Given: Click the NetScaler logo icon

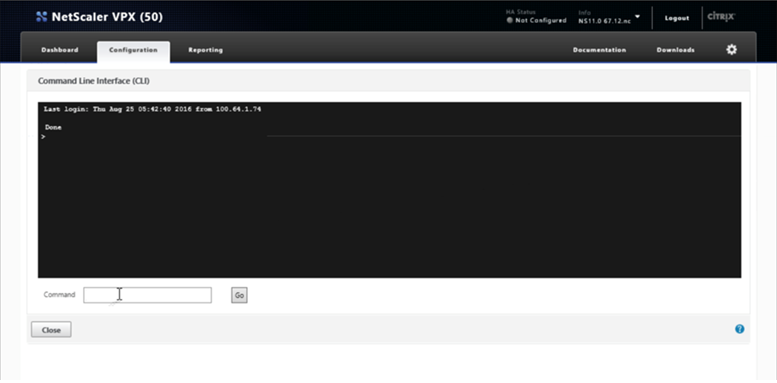Looking at the screenshot, I should click(42, 17).
